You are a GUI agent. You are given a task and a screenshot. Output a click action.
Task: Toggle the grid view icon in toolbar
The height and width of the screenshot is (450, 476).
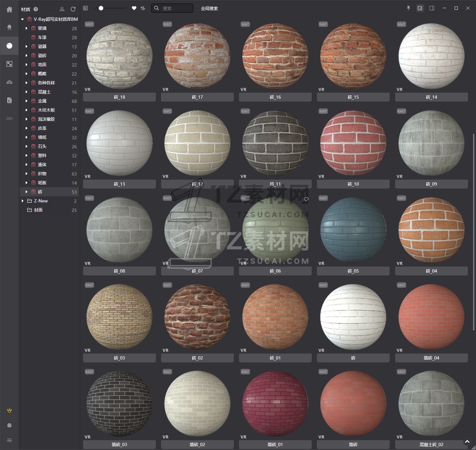click(85, 8)
